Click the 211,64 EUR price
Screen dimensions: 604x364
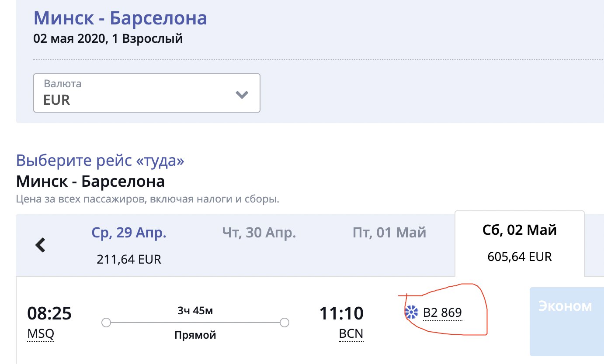[129, 260]
